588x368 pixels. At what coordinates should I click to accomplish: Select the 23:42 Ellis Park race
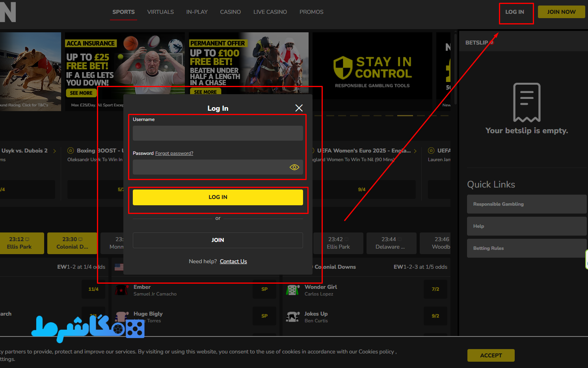pos(338,243)
